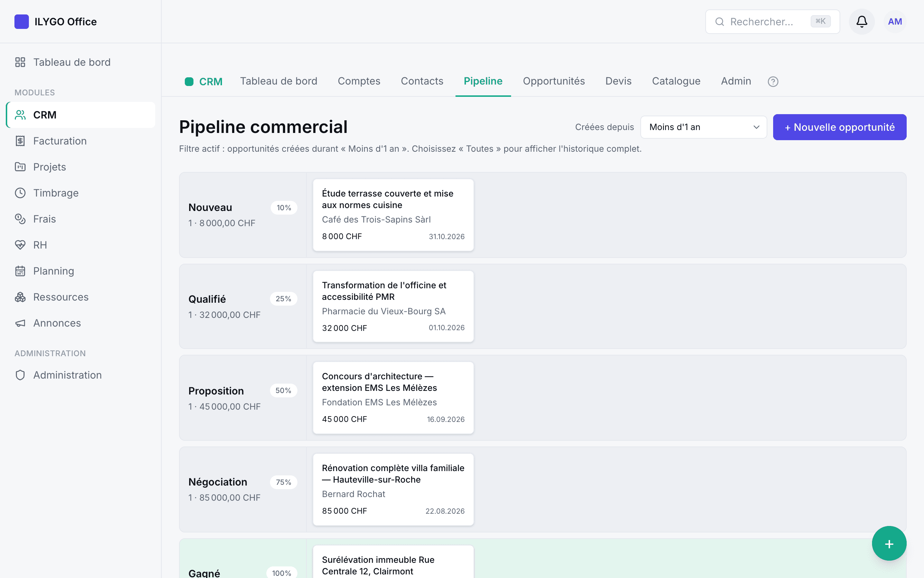Click Fondation EMS Les Mélèzes account name
This screenshot has height=578, width=924.
point(379,402)
